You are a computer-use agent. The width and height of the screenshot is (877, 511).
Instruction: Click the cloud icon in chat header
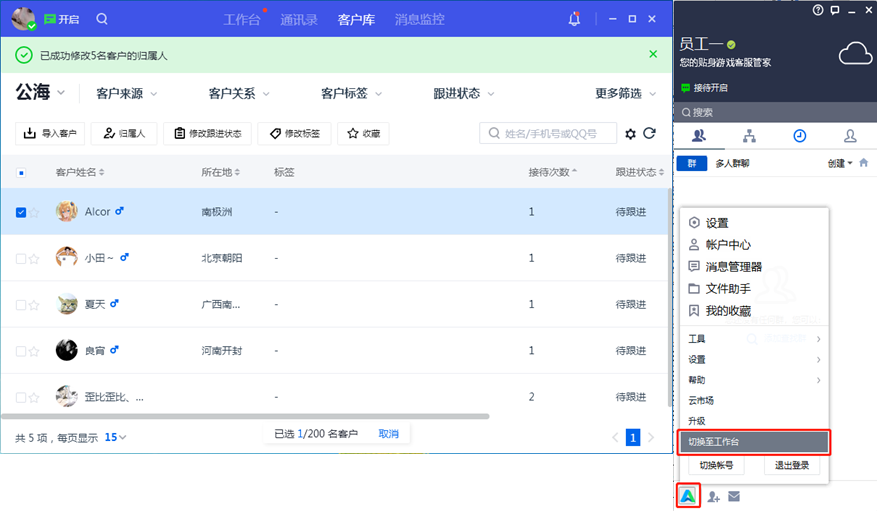point(855,54)
